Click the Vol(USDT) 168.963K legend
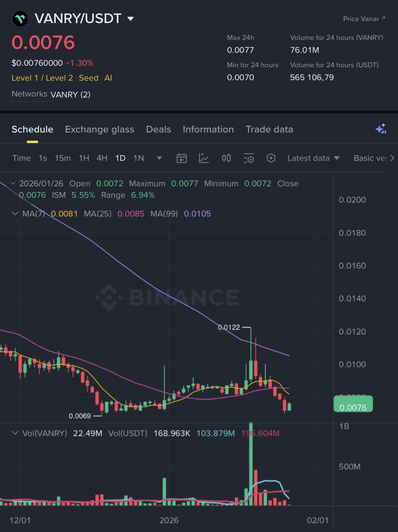 coord(149,433)
